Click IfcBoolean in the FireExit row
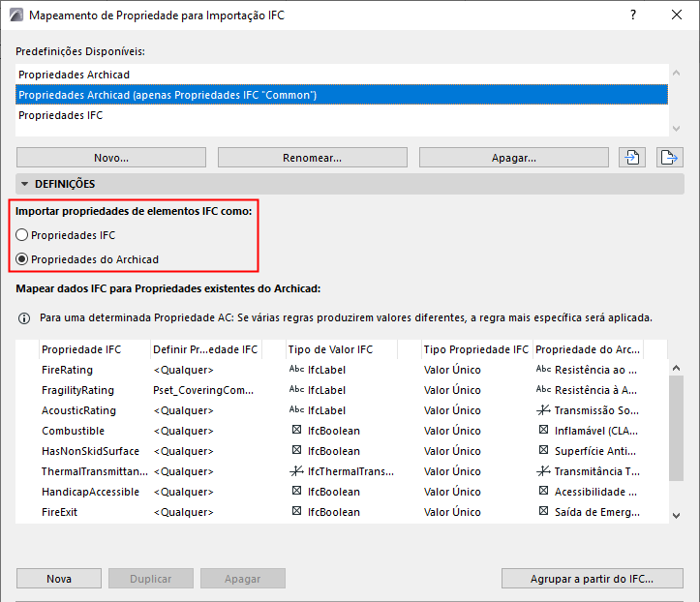700x602 pixels. tap(333, 512)
